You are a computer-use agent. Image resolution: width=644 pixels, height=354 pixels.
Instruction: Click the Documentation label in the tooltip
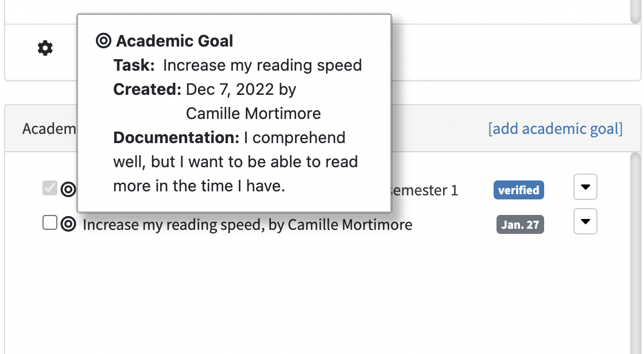[176, 138]
